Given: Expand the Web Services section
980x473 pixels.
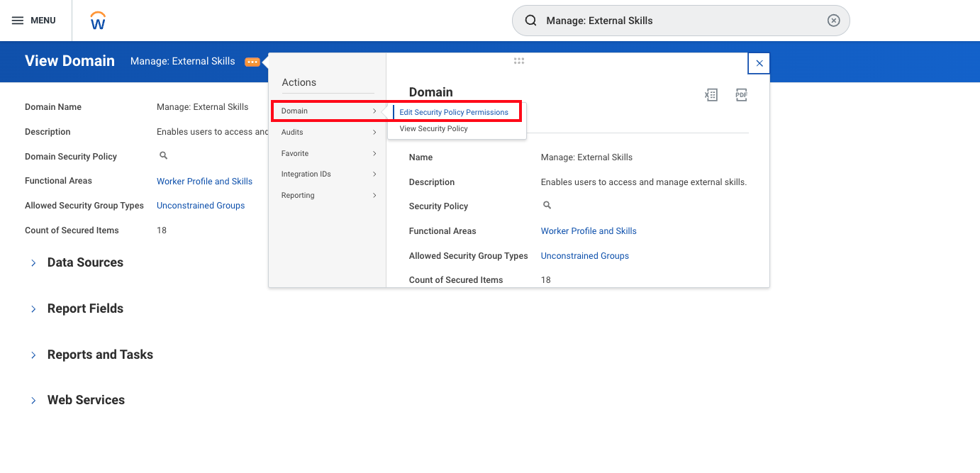Looking at the screenshot, I should click(x=33, y=401).
